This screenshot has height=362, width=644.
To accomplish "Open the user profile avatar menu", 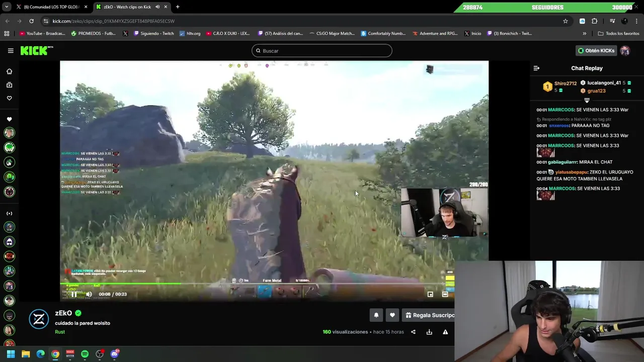I will [x=625, y=51].
